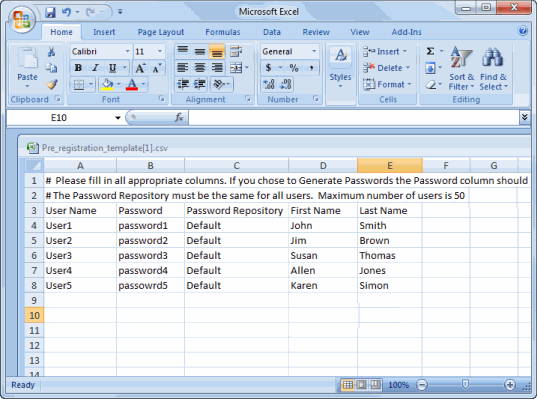The image size is (537, 399).
Task: Undo the last action
Action: click(66, 13)
